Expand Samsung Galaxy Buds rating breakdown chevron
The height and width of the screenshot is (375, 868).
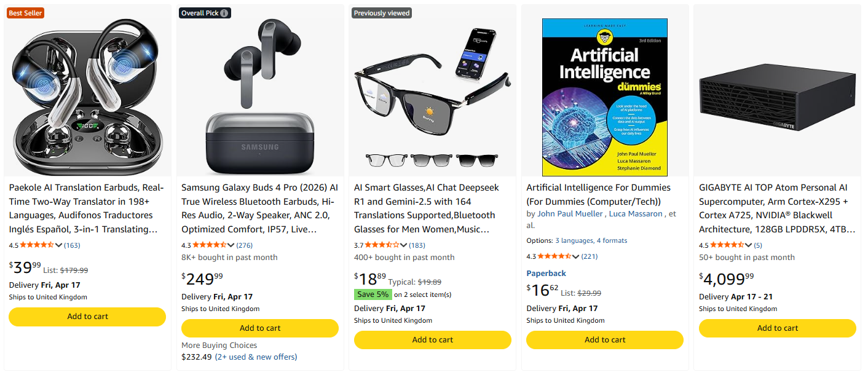click(x=231, y=245)
